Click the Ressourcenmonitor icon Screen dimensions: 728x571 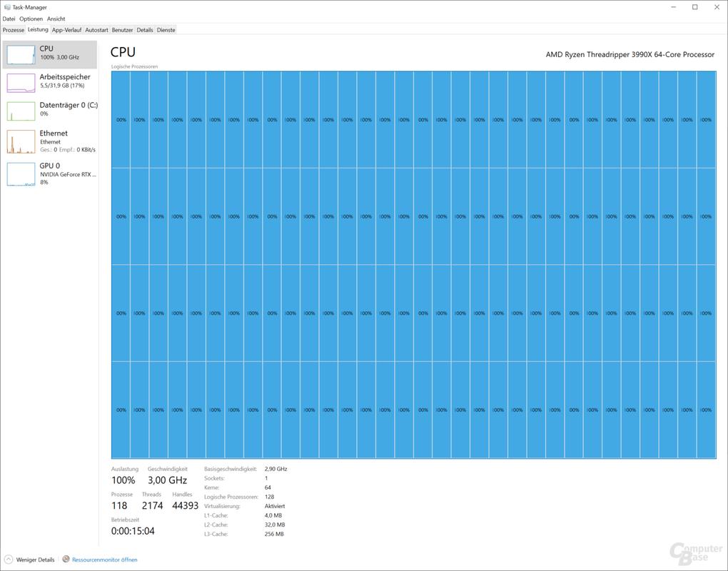(66, 560)
